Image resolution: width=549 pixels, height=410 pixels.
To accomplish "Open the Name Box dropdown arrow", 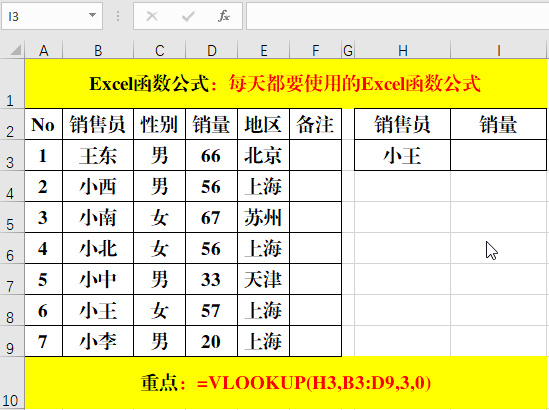I will pyautogui.click(x=92, y=15).
